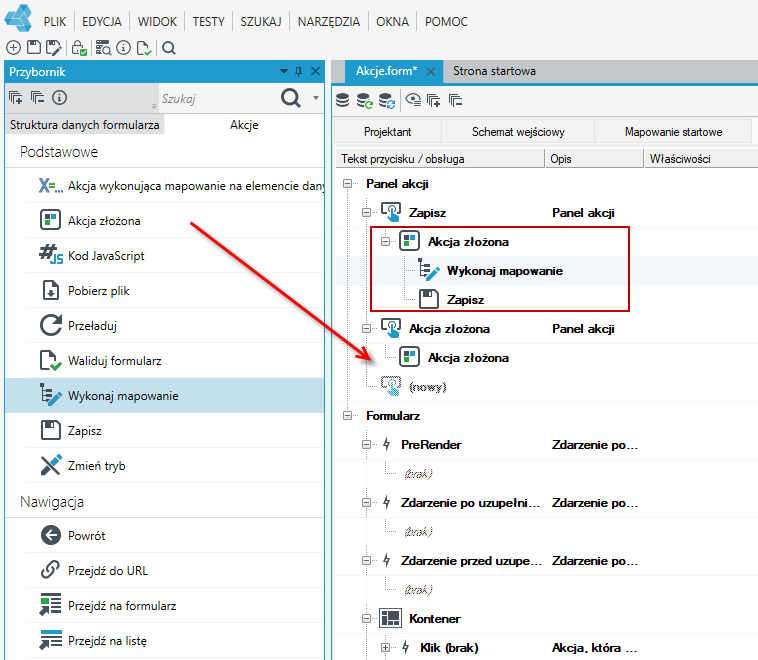This screenshot has width=758, height=660.
Task: Open the PLIK menu
Action: pyautogui.click(x=55, y=22)
